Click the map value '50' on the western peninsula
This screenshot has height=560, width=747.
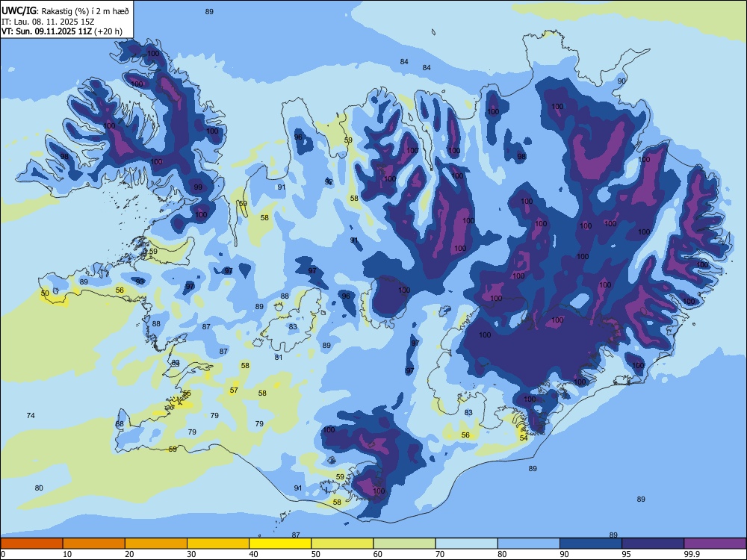click(x=45, y=293)
